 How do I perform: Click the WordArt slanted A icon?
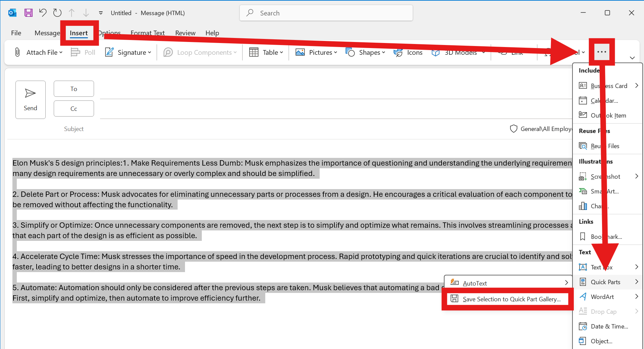[x=583, y=297]
